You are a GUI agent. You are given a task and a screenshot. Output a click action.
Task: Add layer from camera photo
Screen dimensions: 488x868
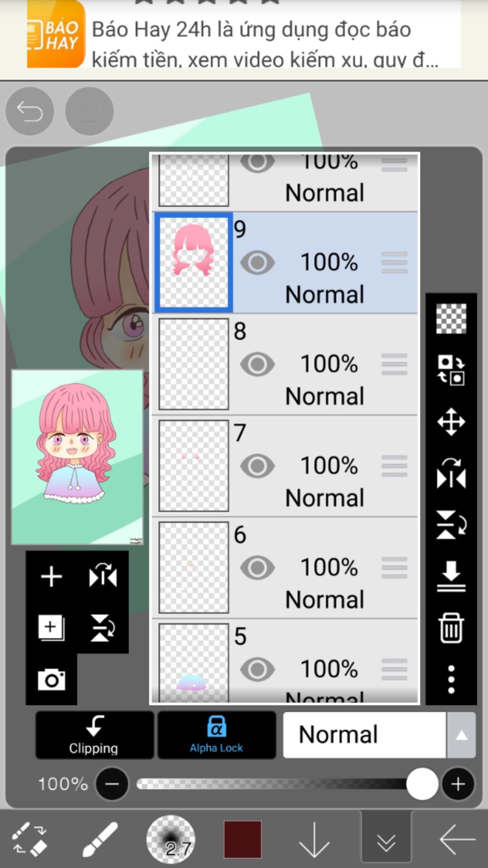(x=51, y=679)
